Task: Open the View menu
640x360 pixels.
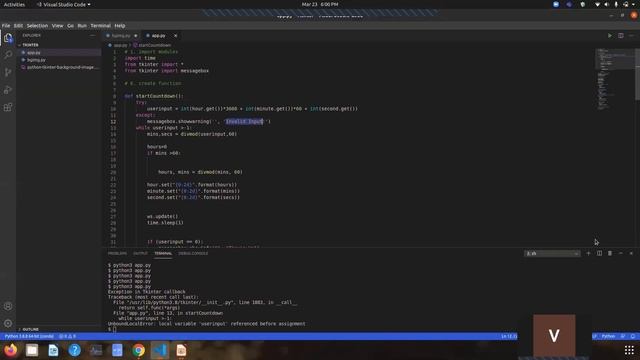Action: pos(57,25)
